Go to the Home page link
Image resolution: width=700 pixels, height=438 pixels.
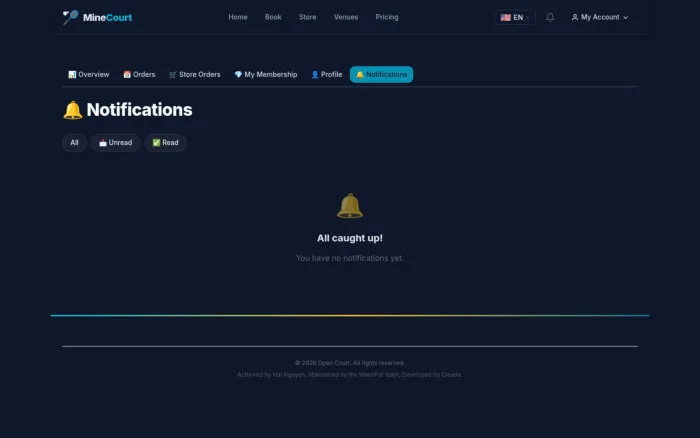point(238,17)
